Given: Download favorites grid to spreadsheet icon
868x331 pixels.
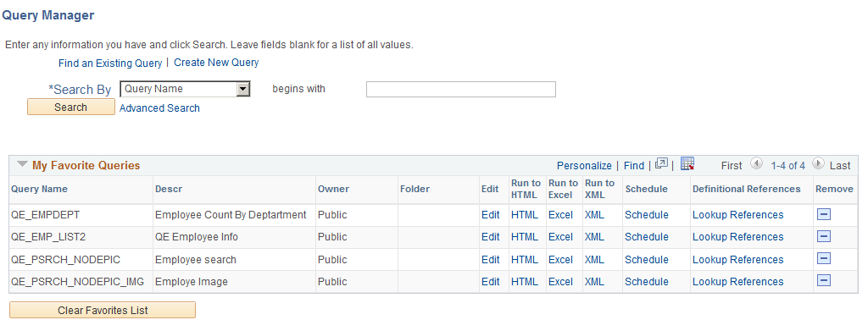Looking at the screenshot, I should pyautogui.click(x=687, y=163).
